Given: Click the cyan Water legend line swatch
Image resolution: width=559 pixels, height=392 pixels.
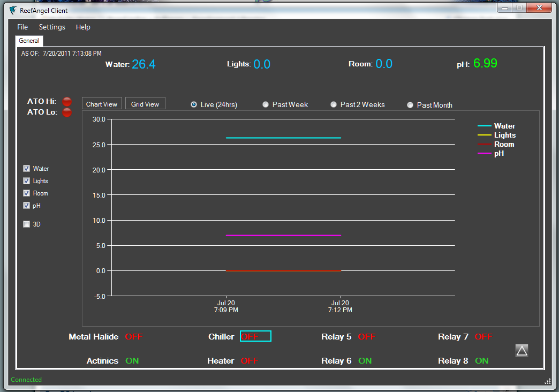Looking at the screenshot, I should pyautogui.click(x=484, y=126).
